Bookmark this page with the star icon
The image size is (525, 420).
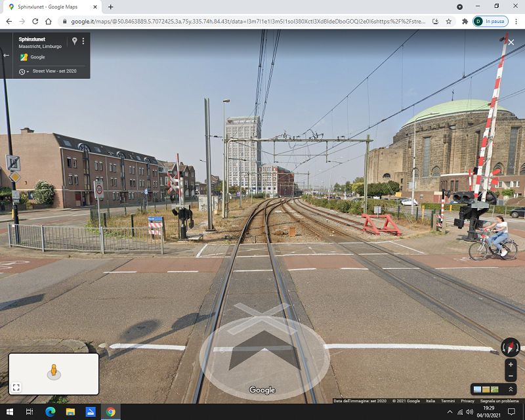click(x=448, y=21)
